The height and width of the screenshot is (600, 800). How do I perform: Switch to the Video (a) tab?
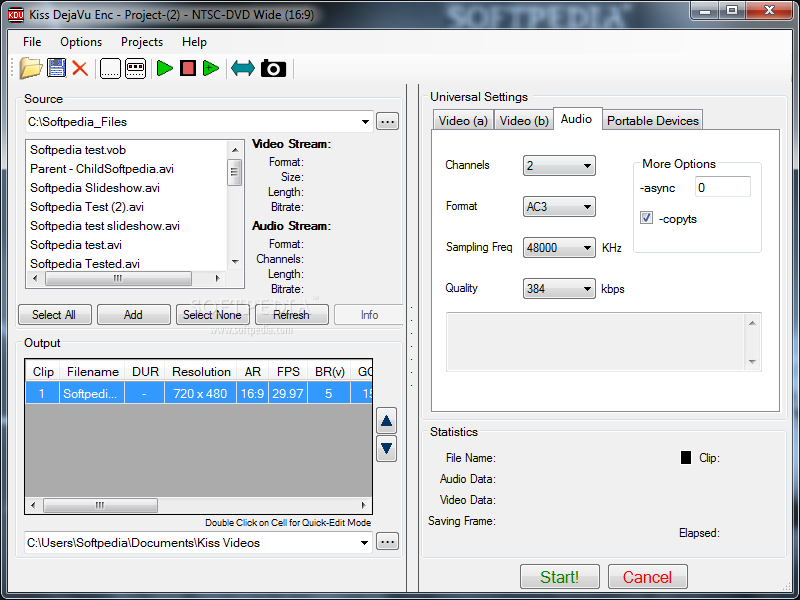tap(463, 120)
